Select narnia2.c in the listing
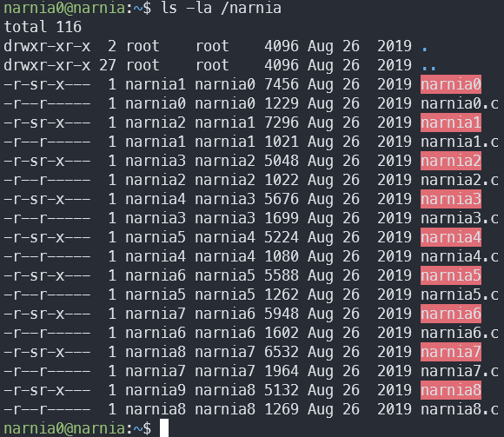 pos(460,180)
